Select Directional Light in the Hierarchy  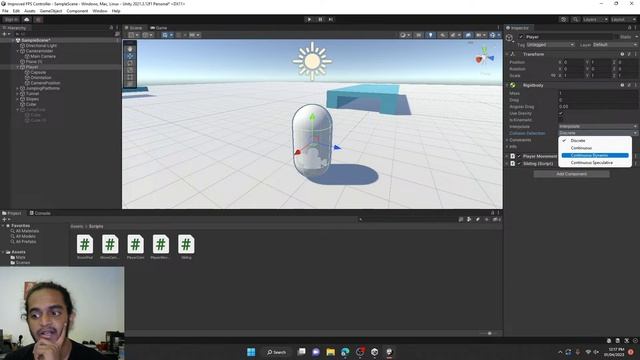click(41, 46)
